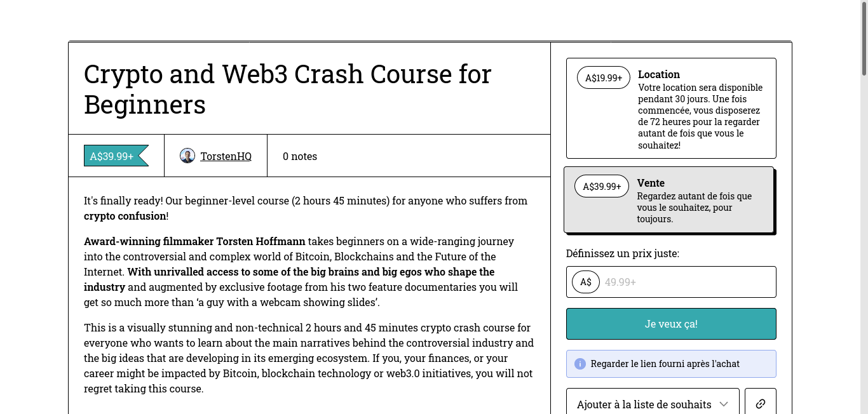Click the wishlist chevron arrow
The width and height of the screenshot is (868, 414).
[x=724, y=404]
